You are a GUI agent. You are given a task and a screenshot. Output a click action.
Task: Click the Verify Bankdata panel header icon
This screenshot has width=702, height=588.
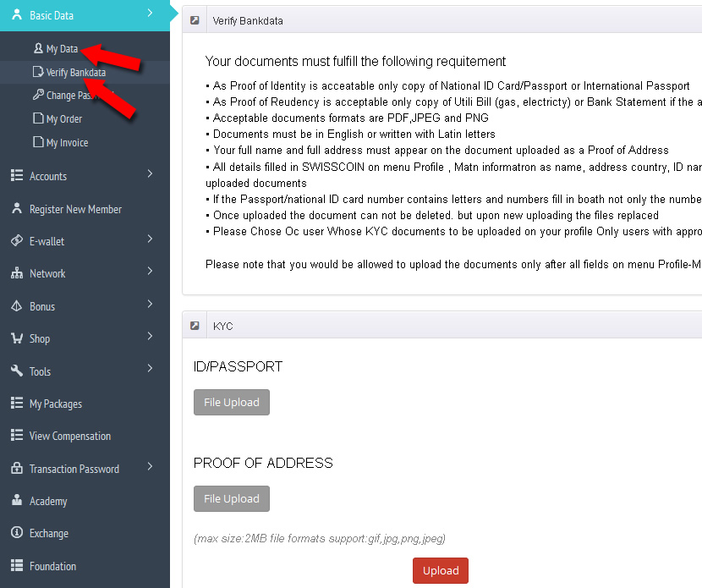(195, 20)
